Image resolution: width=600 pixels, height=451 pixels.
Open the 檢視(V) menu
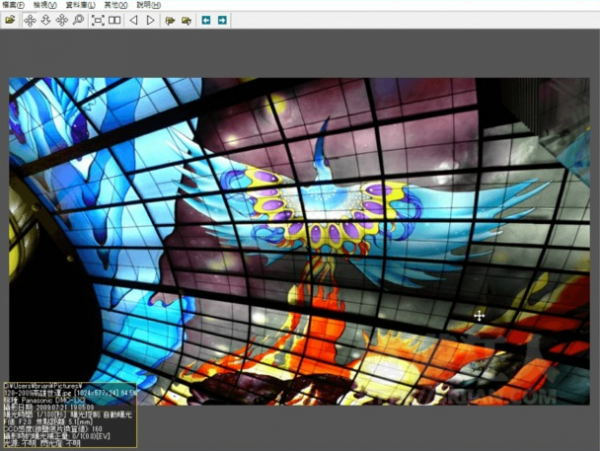46,5
